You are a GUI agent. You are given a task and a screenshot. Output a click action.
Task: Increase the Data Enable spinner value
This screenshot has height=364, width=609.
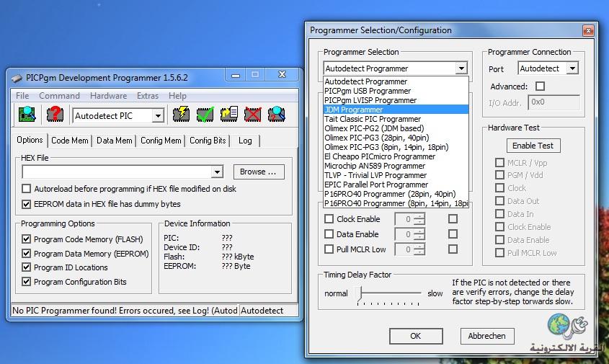pos(419,231)
